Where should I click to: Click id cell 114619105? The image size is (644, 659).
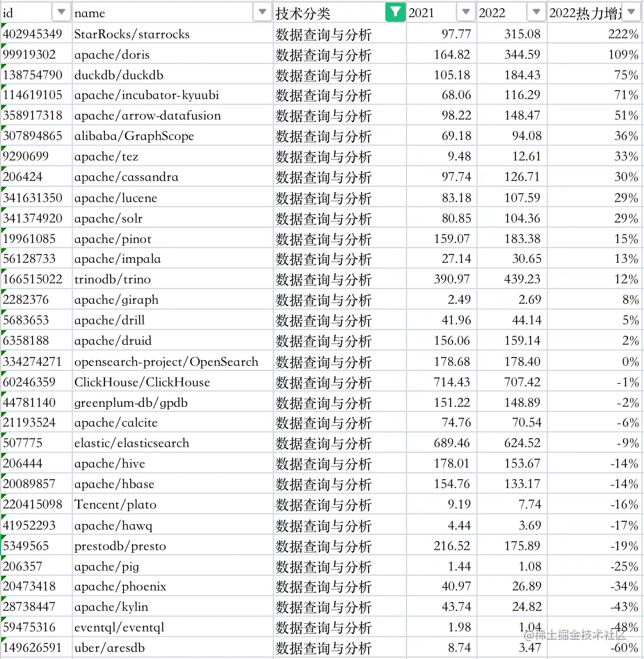pos(36,95)
